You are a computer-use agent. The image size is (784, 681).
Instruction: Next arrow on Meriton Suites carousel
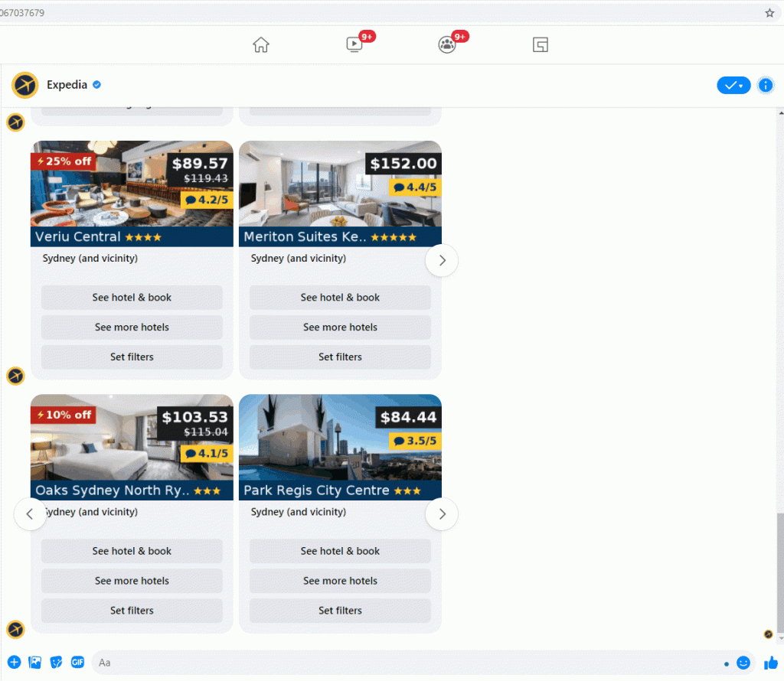pos(442,260)
